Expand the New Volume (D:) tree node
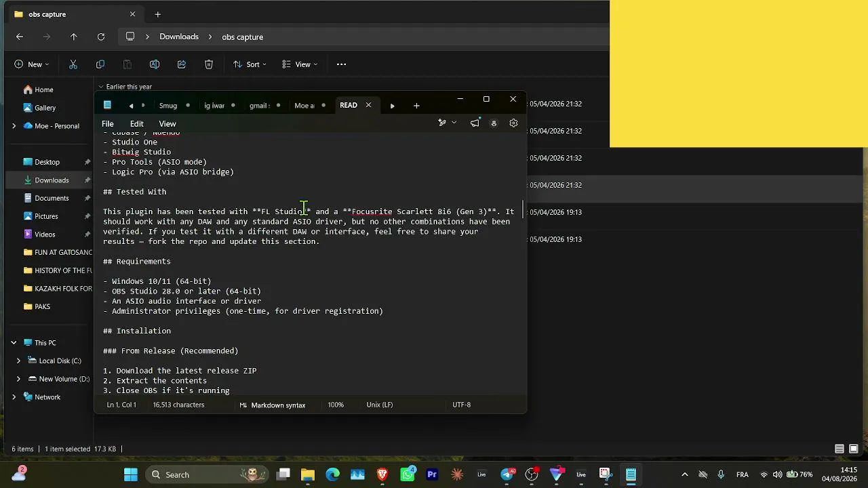868x488 pixels. 18,379
